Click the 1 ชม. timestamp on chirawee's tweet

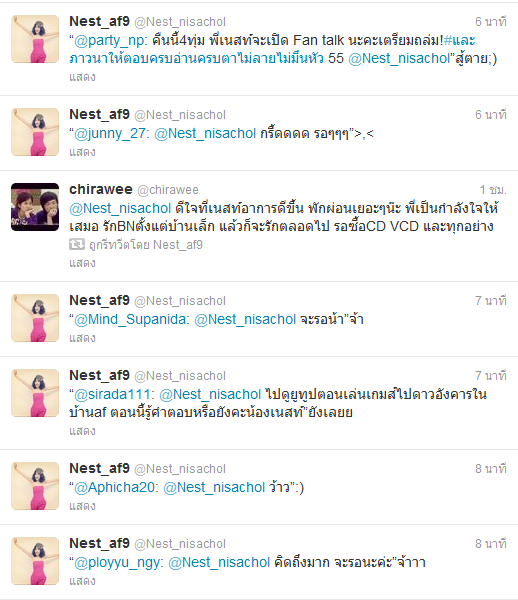493,190
